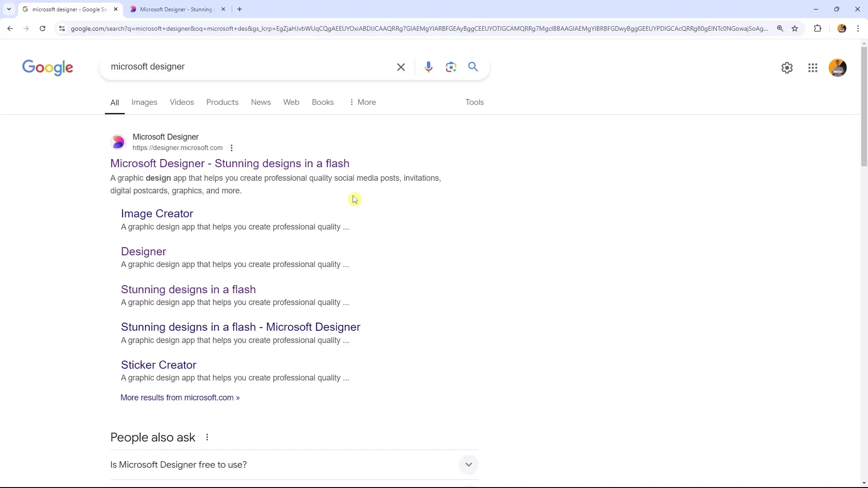The height and width of the screenshot is (488, 868).
Task: Open the designer.microsoft.com URL
Action: click(178, 148)
